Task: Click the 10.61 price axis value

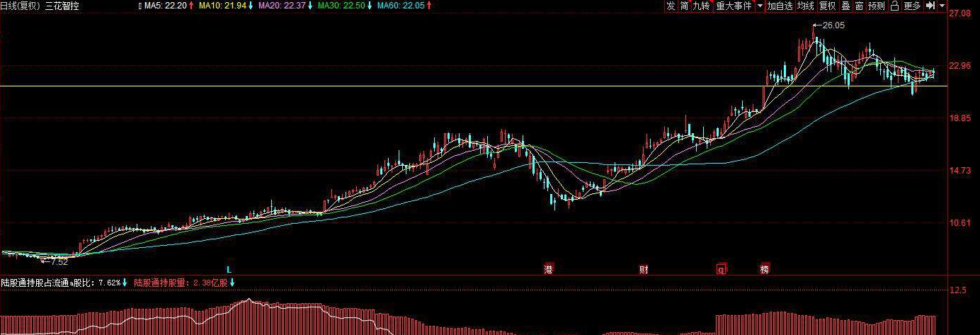Action: click(x=959, y=223)
